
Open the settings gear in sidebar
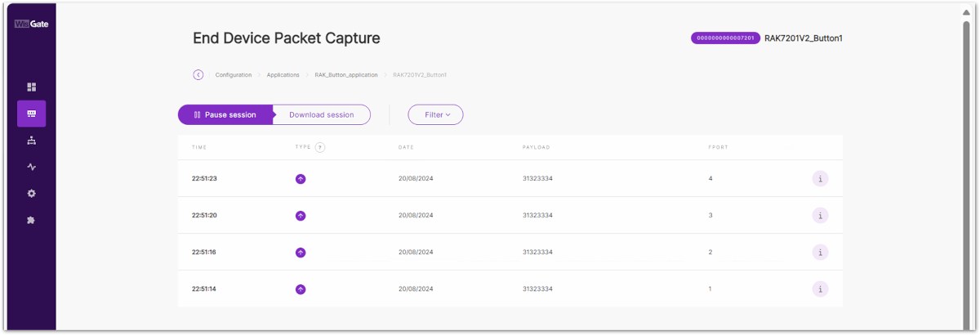[x=31, y=194]
